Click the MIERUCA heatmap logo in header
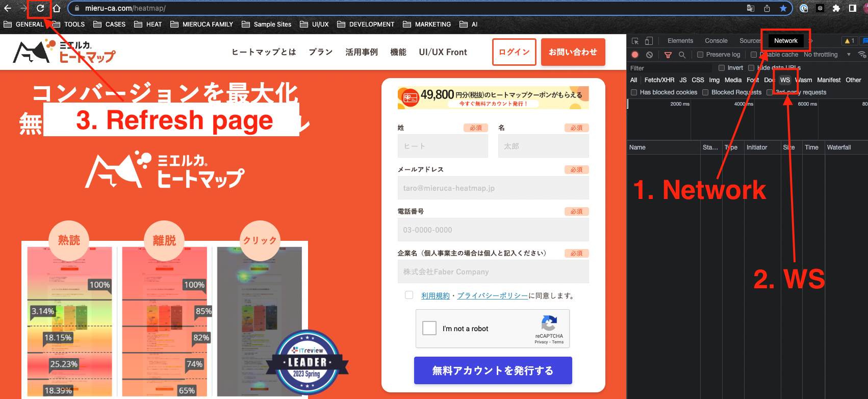868x399 pixels. click(x=64, y=52)
